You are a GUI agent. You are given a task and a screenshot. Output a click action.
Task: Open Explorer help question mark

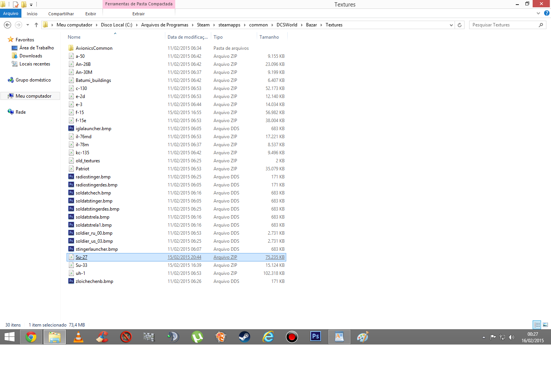(x=547, y=13)
